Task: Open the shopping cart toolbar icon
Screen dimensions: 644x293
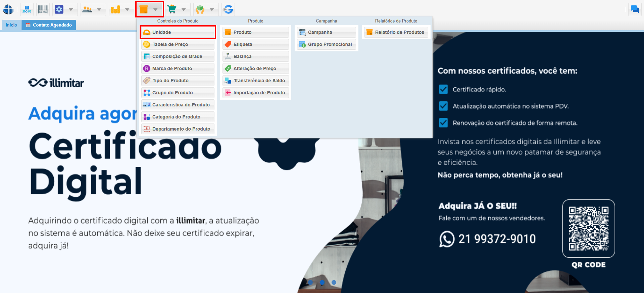Action: pyautogui.click(x=172, y=9)
